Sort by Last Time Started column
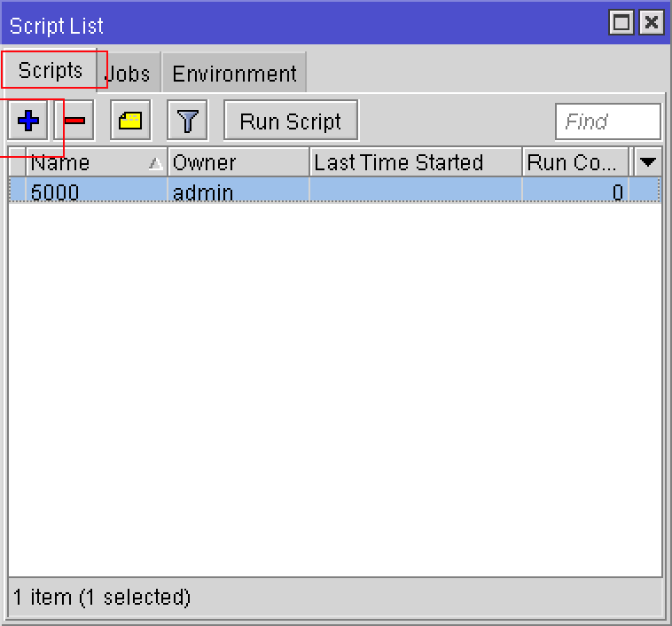Viewport: 672px width, 626px height. click(415, 162)
